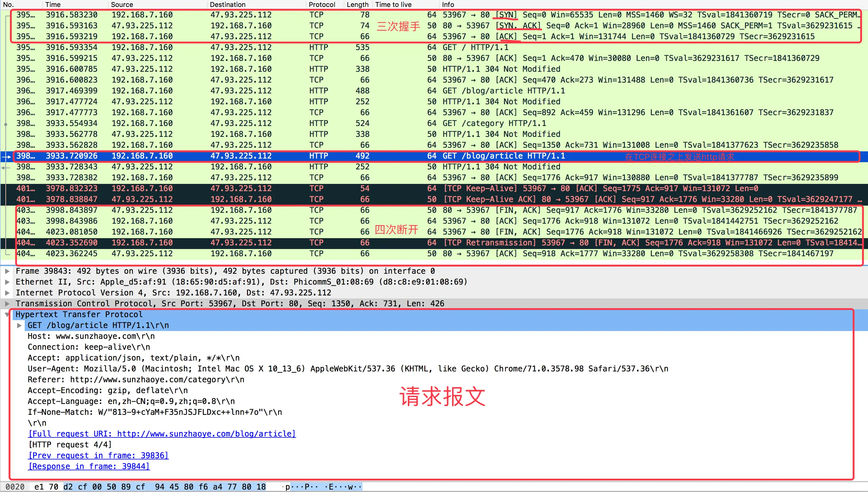Sort packets by the Source column
868x492 pixels.
[x=122, y=5]
